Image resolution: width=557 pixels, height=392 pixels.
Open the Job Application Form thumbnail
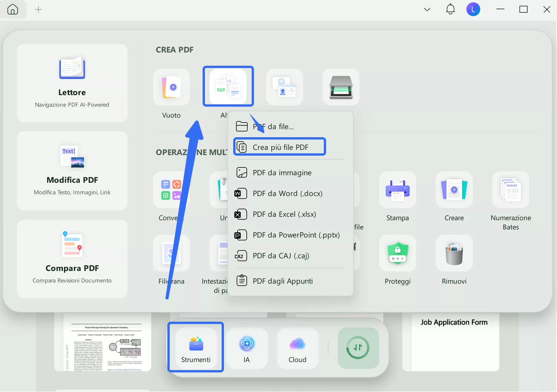click(454, 342)
